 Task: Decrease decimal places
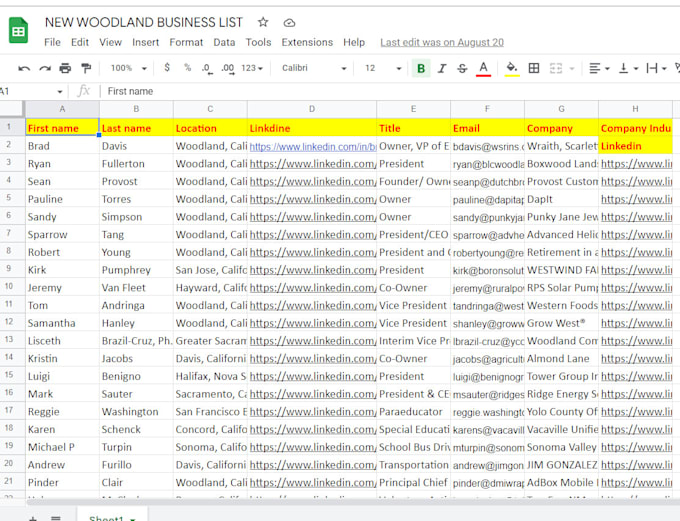207,68
